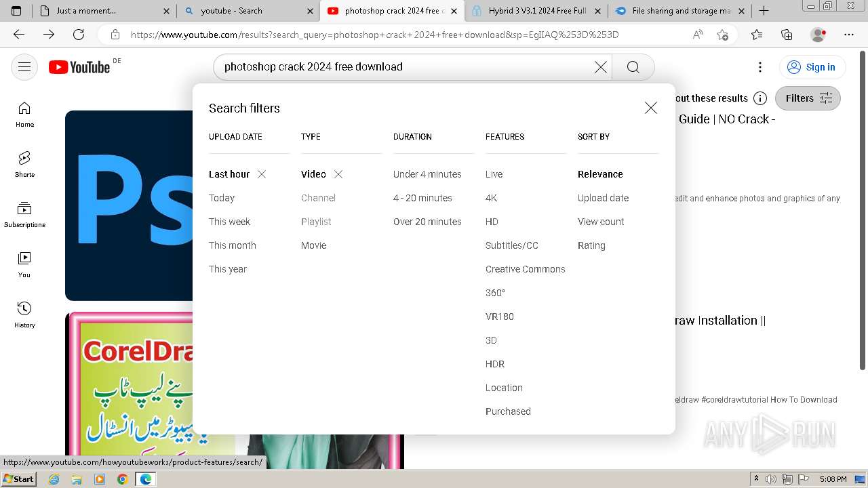Enable Subtitles/CC filter
This screenshot has width=868, height=488.
point(512,245)
